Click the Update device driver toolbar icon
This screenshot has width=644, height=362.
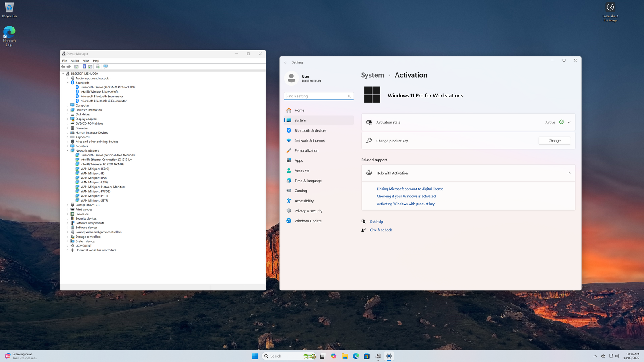click(x=98, y=67)
